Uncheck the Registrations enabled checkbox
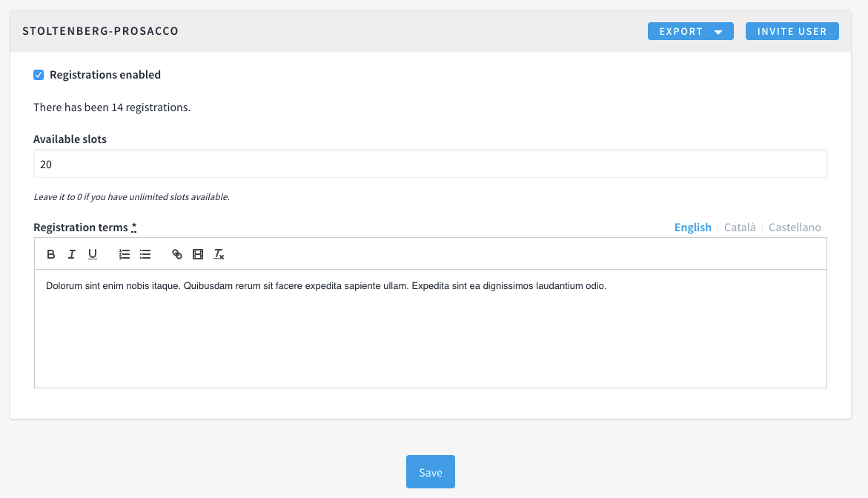Screen dimensions: 868x498 point(39,75)
